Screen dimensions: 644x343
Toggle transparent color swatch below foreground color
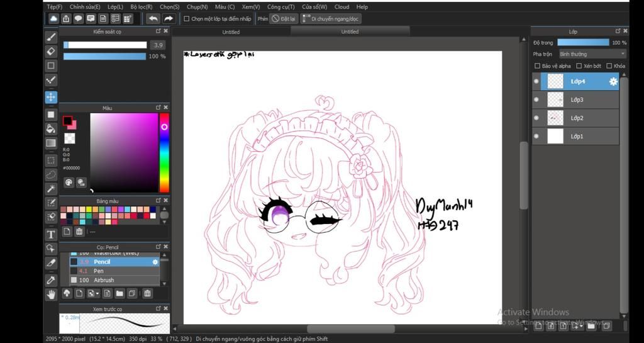pyautogui.click(x=69, y=138)
